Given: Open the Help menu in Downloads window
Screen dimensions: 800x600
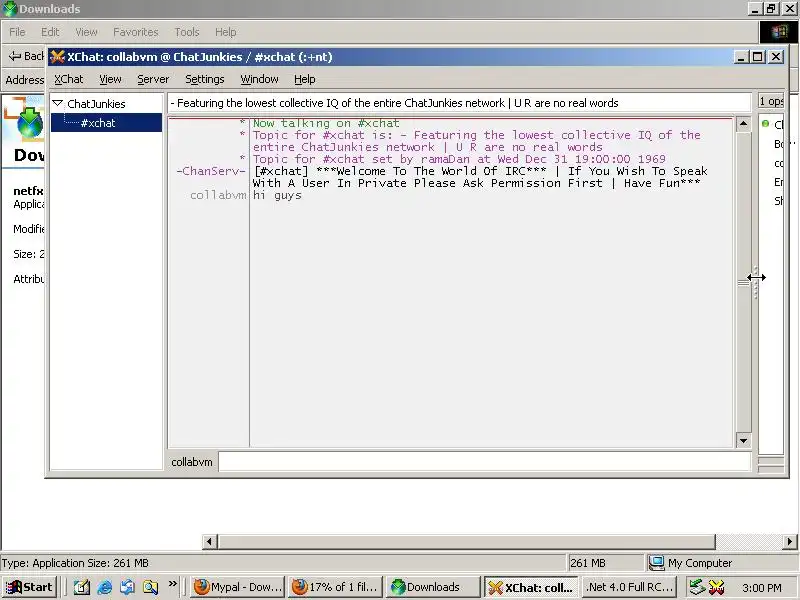Looking at the screenshot, I should (226, 32).
